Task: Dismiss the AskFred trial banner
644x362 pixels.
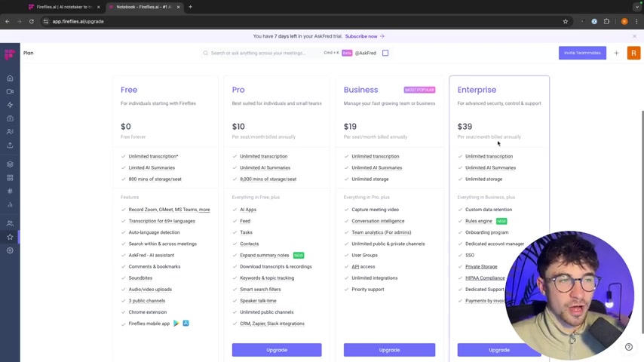Action: point(634,36)
